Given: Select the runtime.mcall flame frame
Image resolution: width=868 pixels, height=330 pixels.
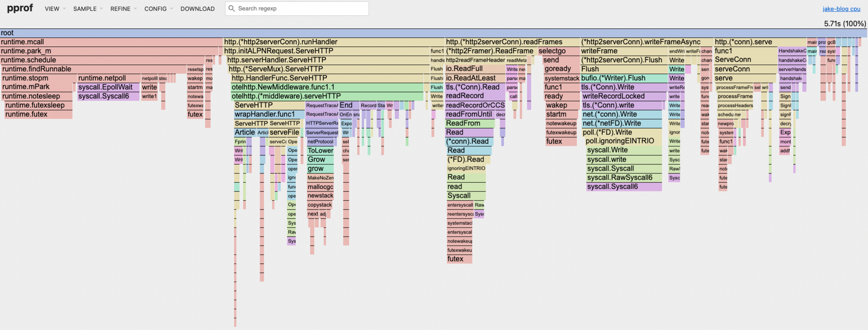Looking at the screenshot, I should [111, 42].
